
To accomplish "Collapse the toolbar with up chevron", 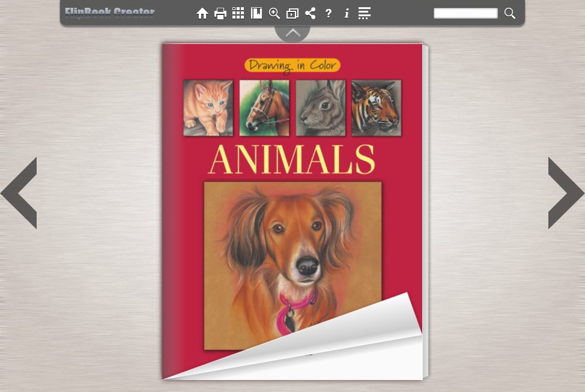I will (292, 34).
